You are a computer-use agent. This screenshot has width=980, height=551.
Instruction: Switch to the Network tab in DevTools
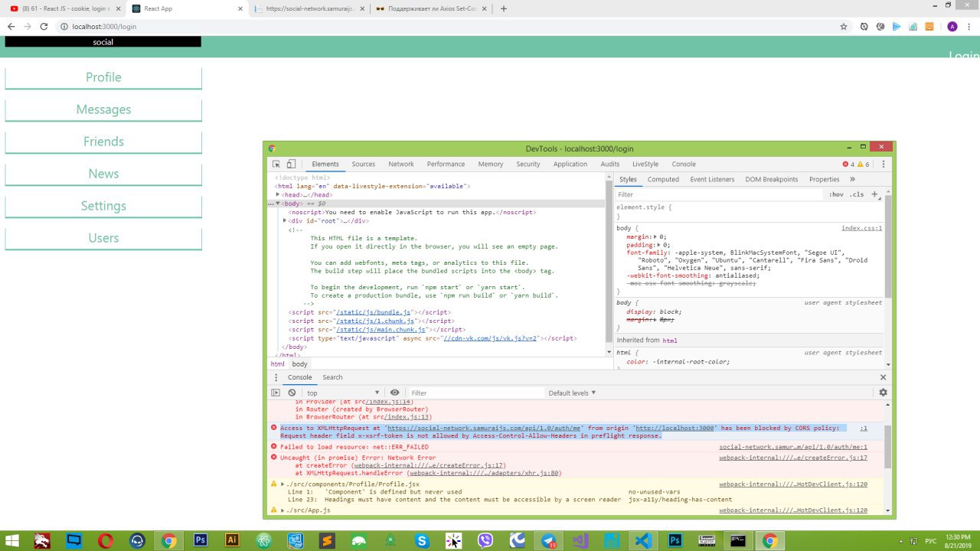[x=400, y=164]
